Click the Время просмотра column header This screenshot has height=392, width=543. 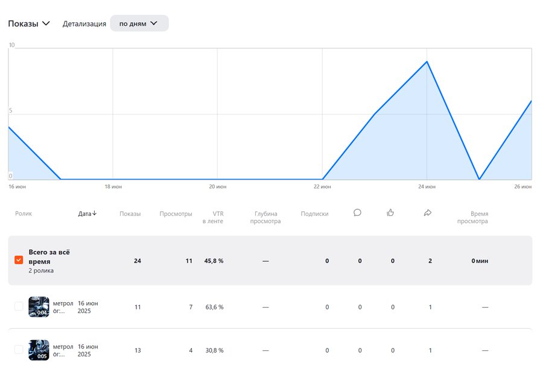(472, 217)
